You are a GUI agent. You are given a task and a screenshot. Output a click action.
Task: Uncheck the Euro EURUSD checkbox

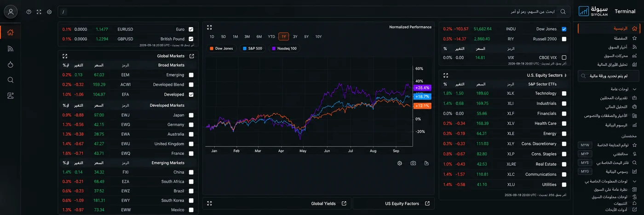(x=191, y=29)
